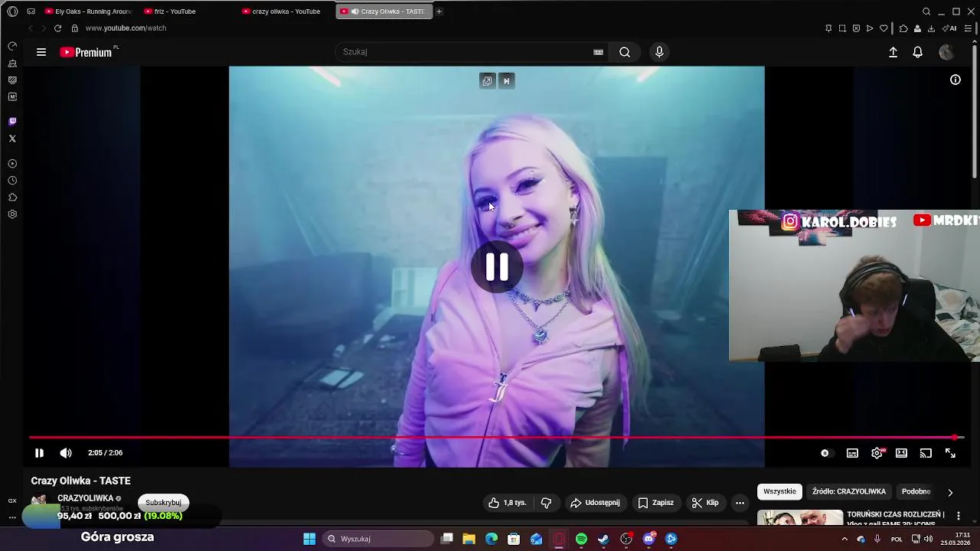
Task: Open Opera downloads icon
Action: click(931, 28)
